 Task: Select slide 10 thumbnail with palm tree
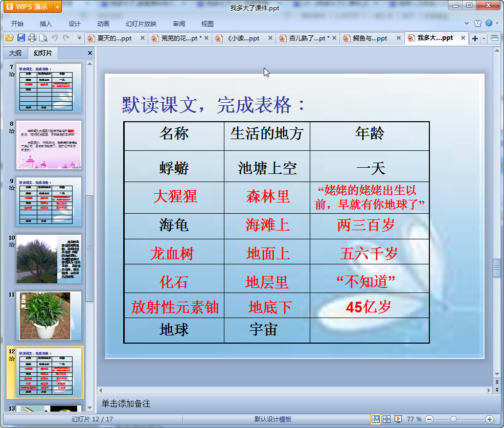pos(49,259)
